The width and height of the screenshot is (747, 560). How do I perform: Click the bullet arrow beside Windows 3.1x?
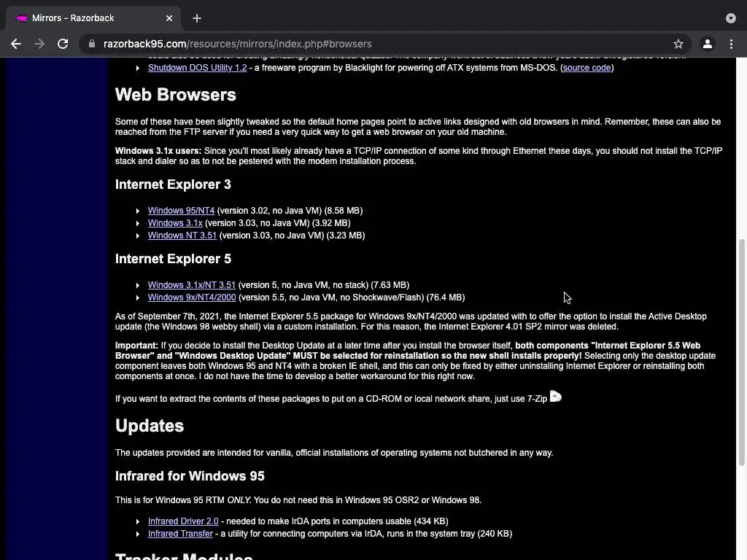pos(138,223)
